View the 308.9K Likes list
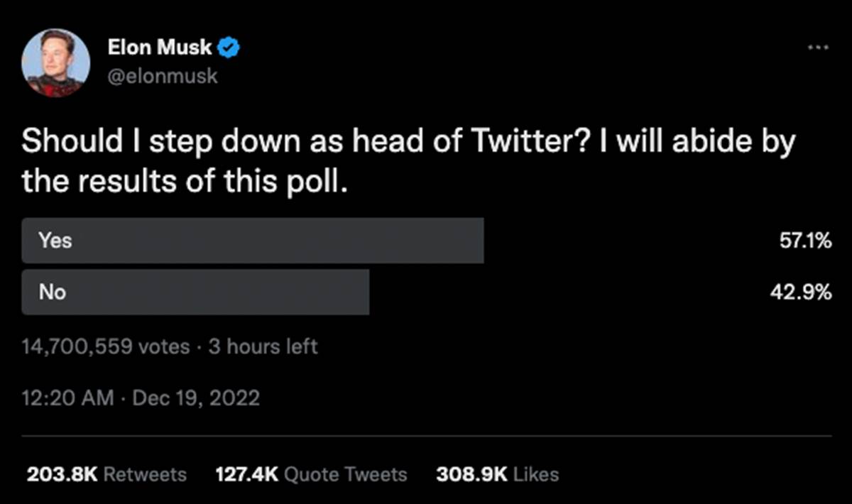This screenshot has width=852, height=504. point(497,474)
